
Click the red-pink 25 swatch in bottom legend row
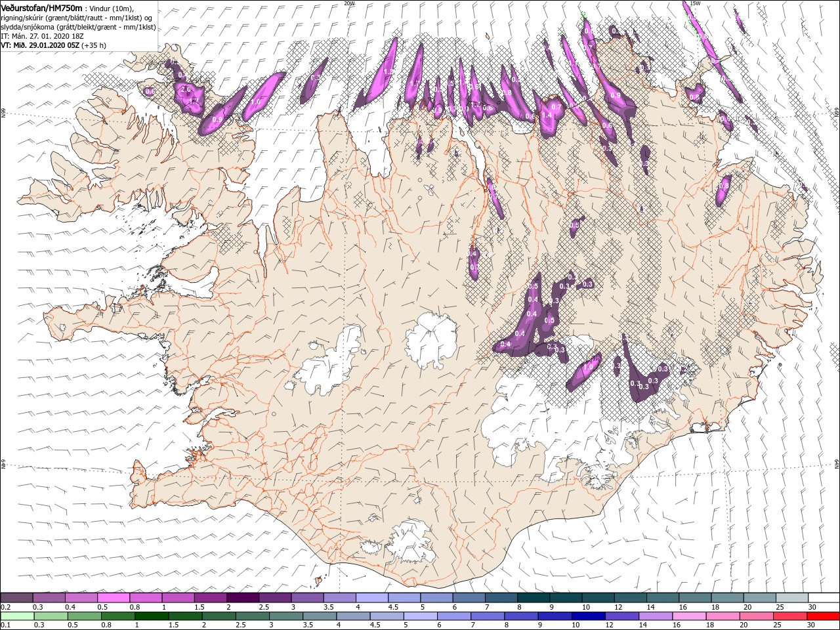789,616
